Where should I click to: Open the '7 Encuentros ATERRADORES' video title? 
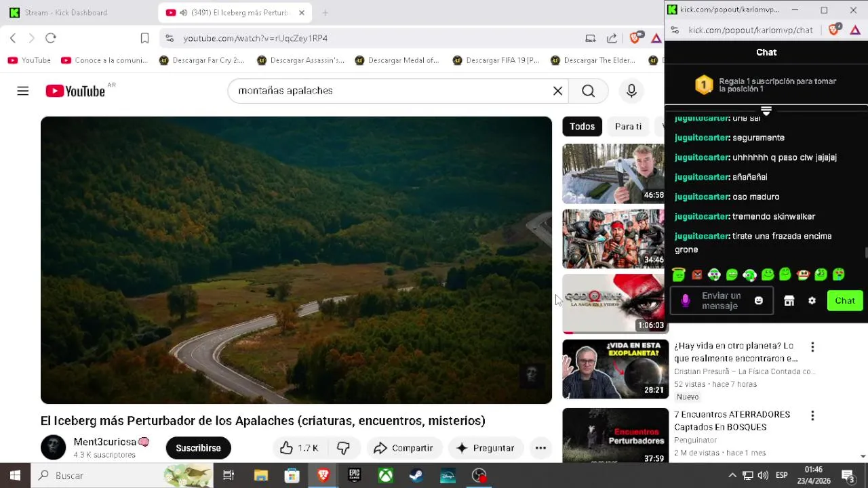732,421
